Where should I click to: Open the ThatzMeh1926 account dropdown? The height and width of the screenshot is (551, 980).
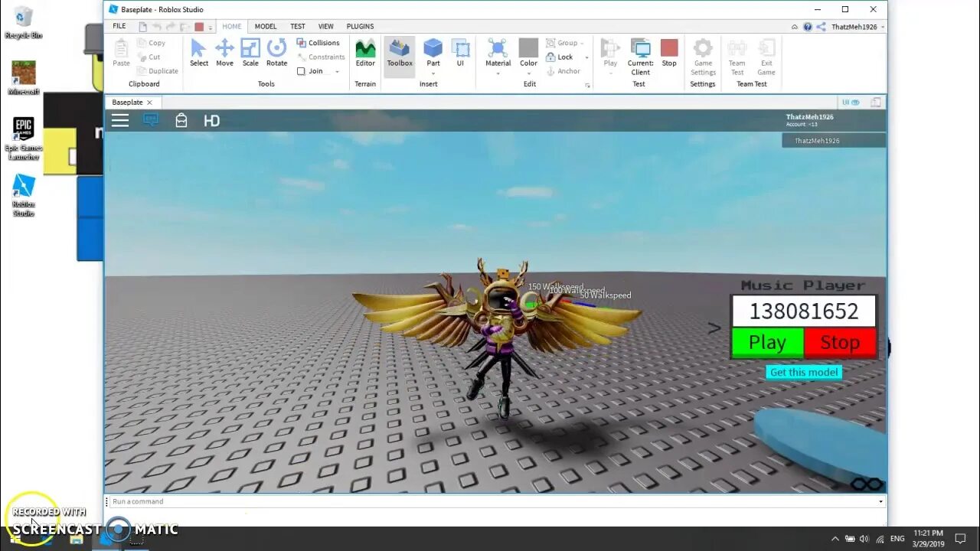pos(856,27)
